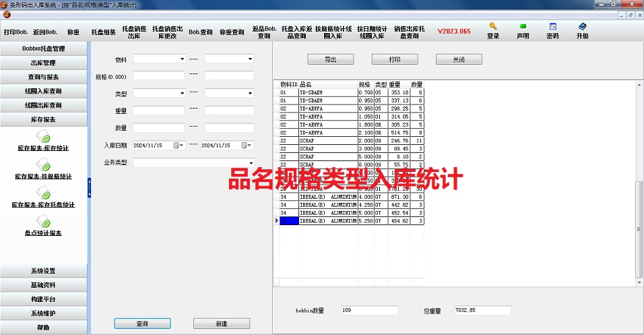This screenshot has width=644, height=335.
Task: Open 库存报表-库存统计 report icon
Action: [44, 138]
